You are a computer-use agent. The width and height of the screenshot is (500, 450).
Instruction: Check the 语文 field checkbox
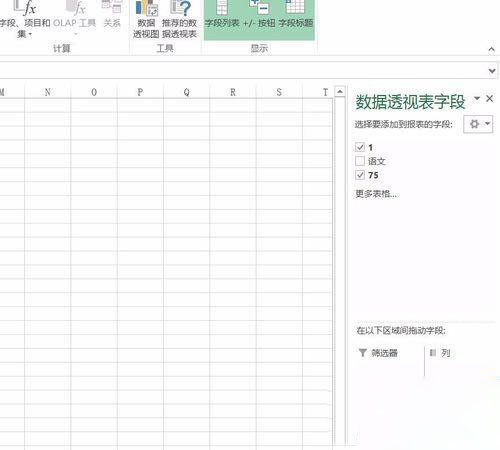(x=360, y=161)
